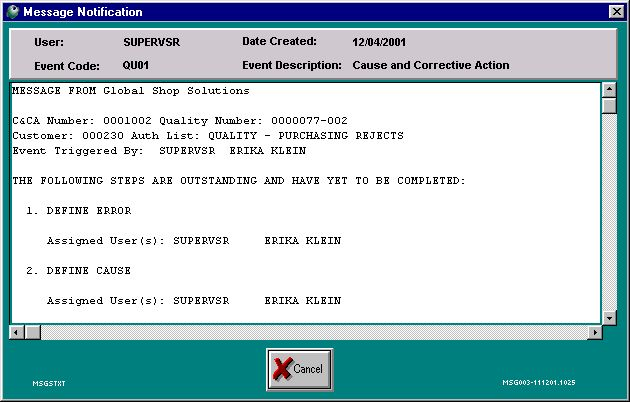The width and height of the screenshot is (630, 402).
Task: Click the QU01 event code value
Action: tap(135, 65)
